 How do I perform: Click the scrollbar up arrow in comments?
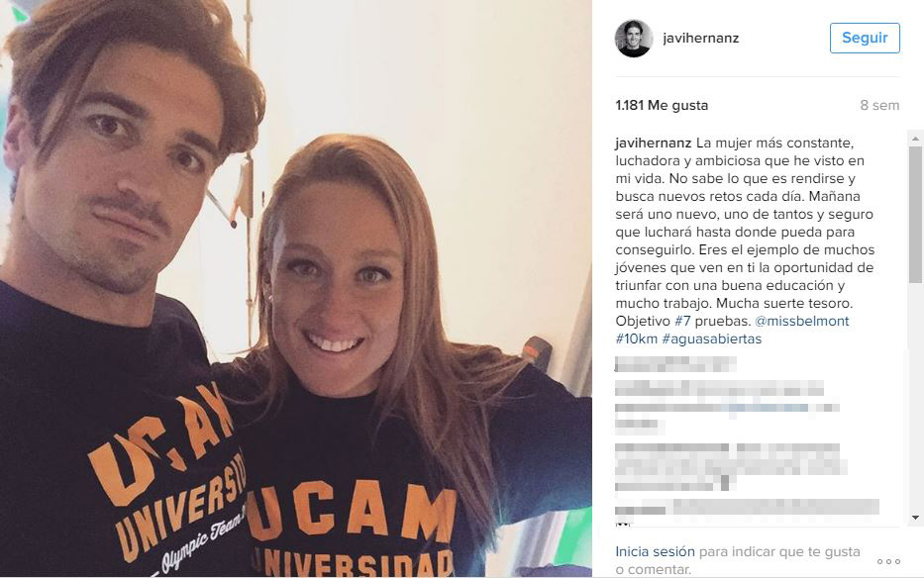click(x=915, y=139)
